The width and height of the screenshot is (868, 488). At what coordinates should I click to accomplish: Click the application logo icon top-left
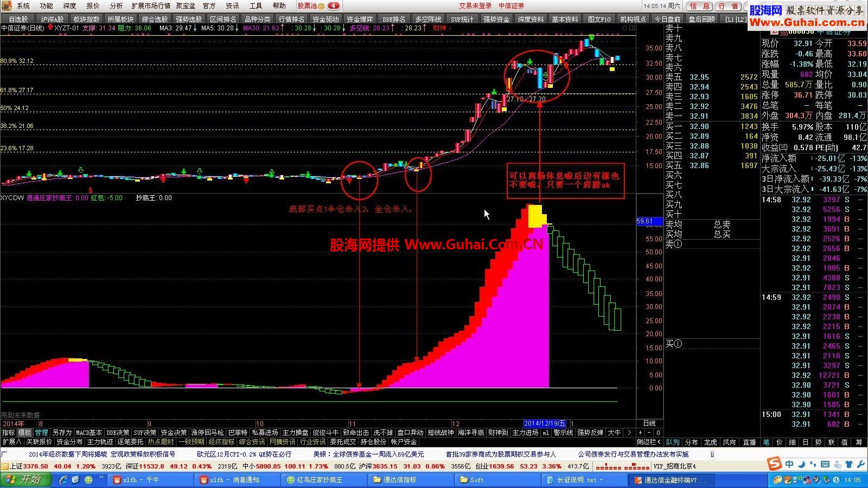pos(6,5)
